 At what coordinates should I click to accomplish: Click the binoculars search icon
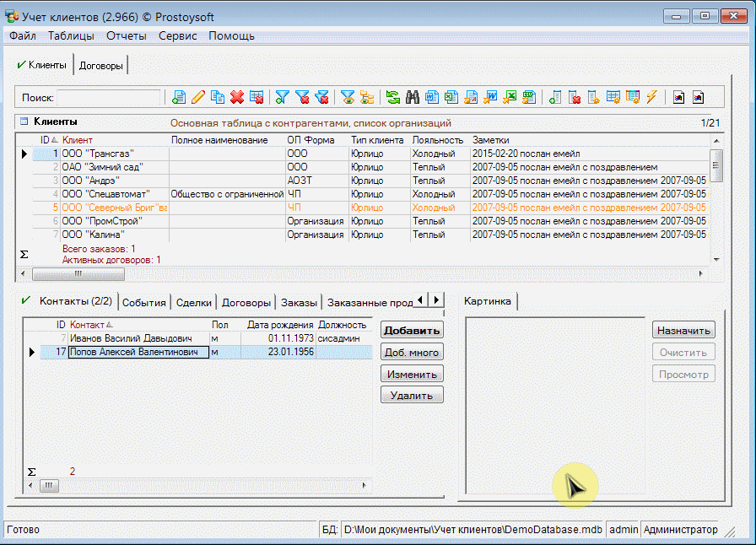413,97
